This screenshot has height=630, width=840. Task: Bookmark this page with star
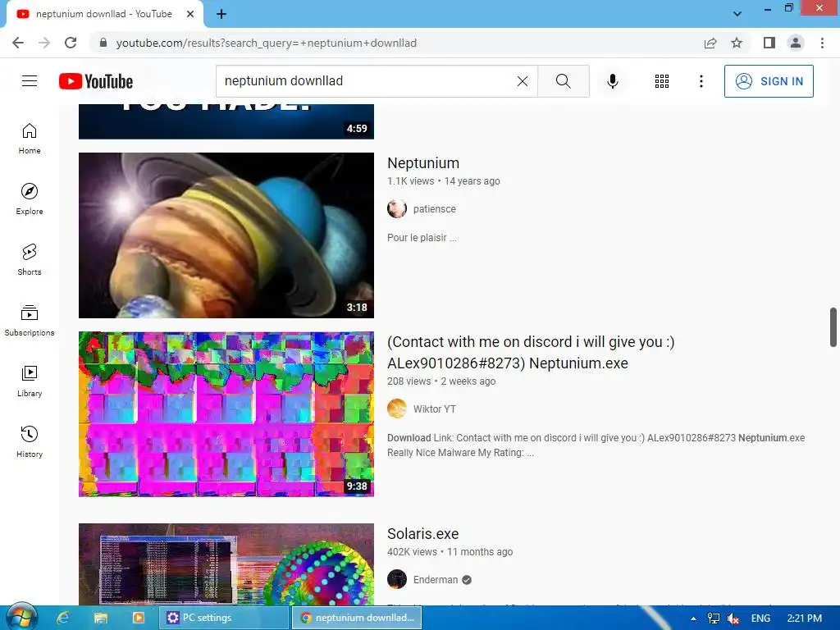(737, 43)
